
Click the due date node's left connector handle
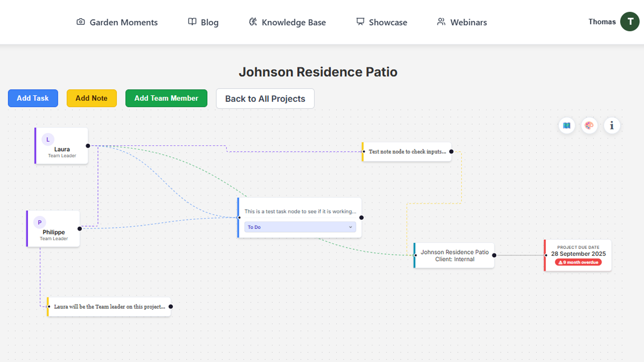[546, 255]
